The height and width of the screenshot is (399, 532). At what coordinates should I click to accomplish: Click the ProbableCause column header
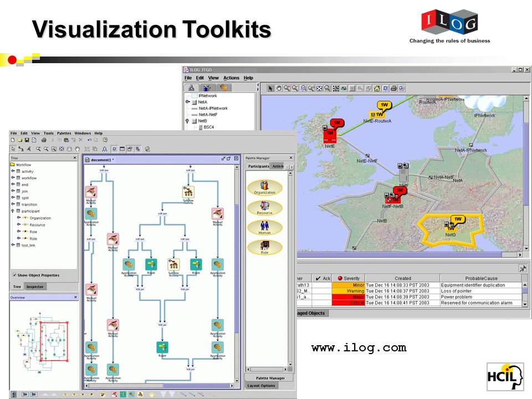[x=481, y=278]
